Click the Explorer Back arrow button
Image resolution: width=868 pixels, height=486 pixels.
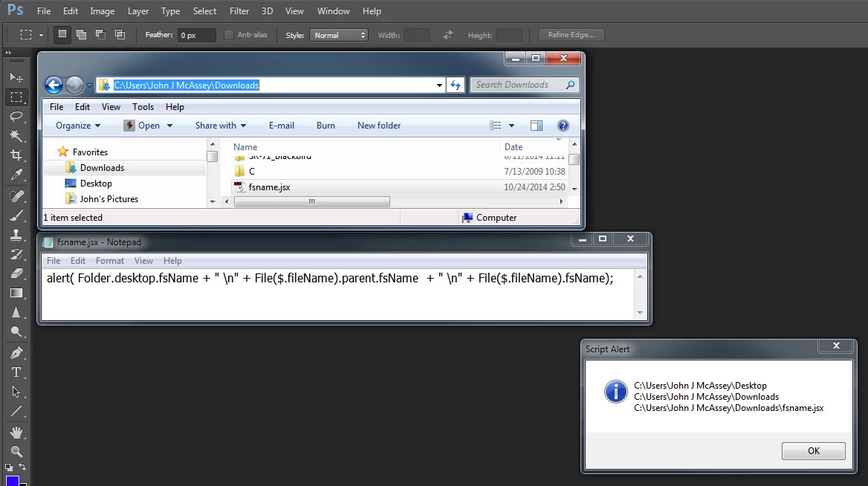click(54, 85)
